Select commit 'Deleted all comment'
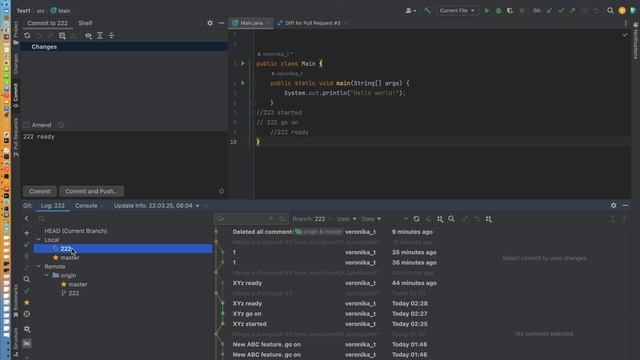 [263, 232]
